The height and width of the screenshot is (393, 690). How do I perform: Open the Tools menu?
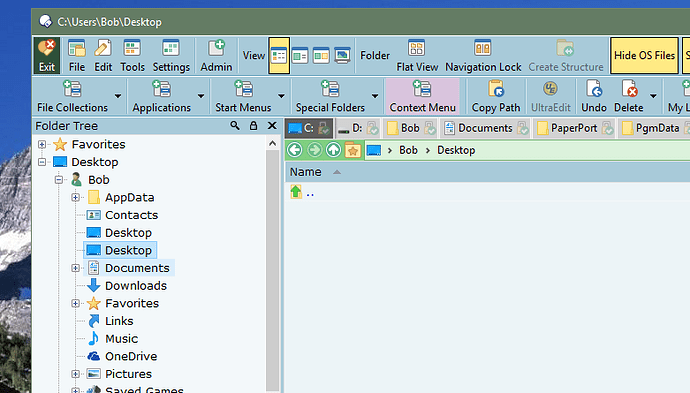(132, 55)
